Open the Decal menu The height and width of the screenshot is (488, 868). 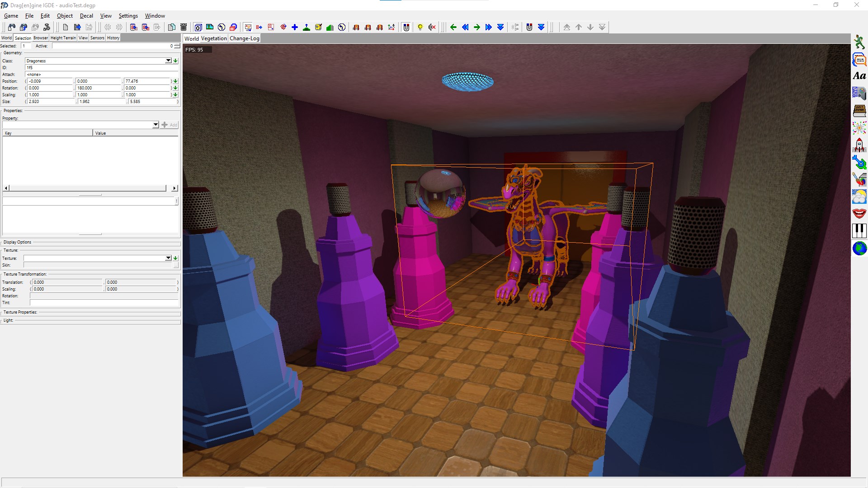86,16
